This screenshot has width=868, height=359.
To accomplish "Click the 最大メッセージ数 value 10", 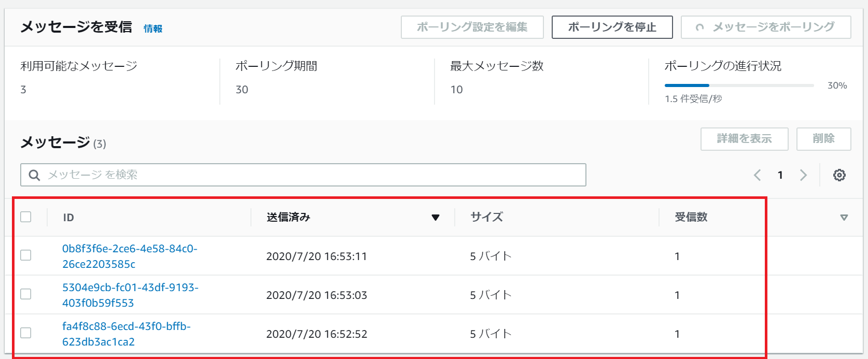I will click(x=456, y=90).
